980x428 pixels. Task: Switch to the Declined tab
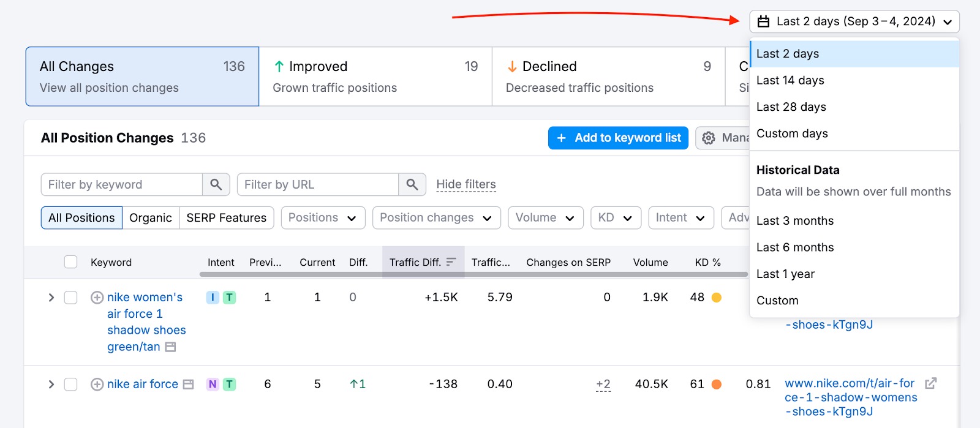[608, 77]
